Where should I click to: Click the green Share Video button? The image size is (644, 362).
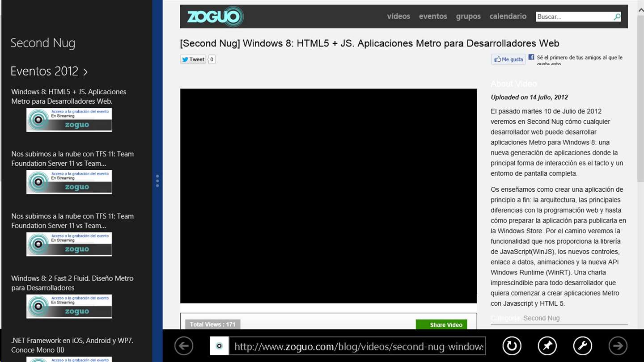pos(441,325)
